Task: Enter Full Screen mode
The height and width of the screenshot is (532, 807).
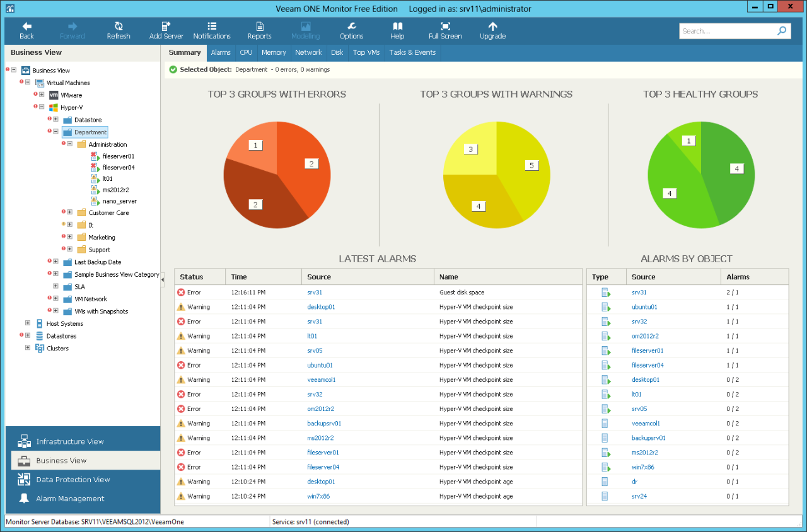Action: click(444, 30)
